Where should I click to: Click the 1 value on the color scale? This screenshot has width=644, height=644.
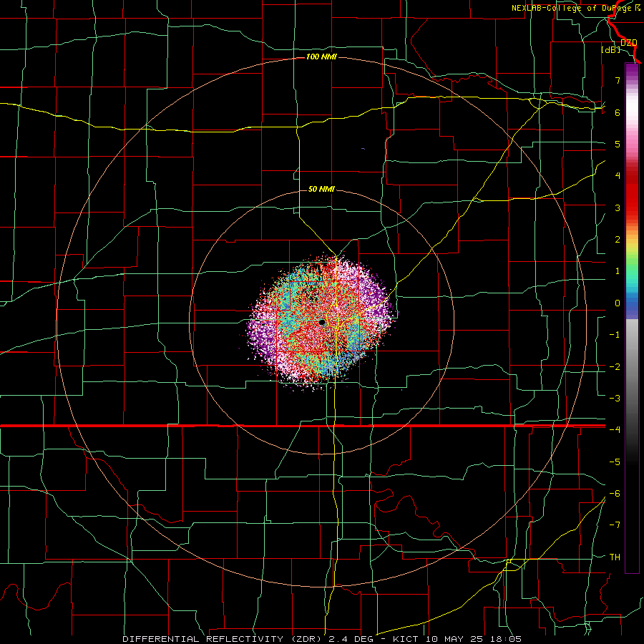618,271
